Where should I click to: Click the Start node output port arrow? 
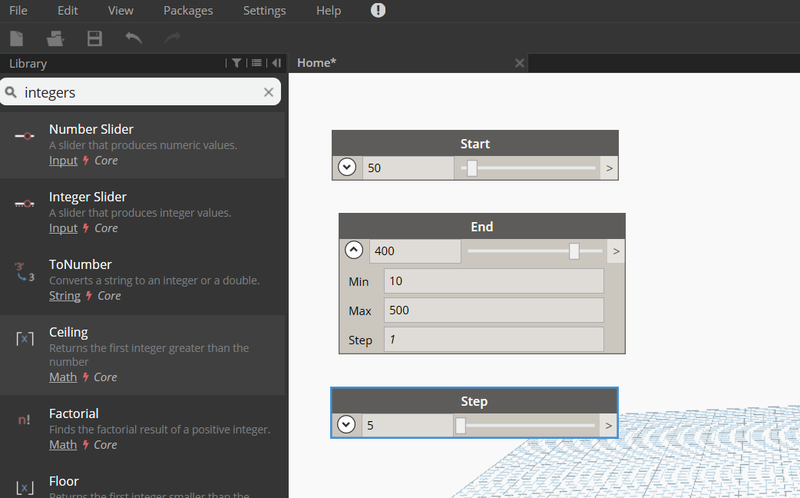(609, 168)
